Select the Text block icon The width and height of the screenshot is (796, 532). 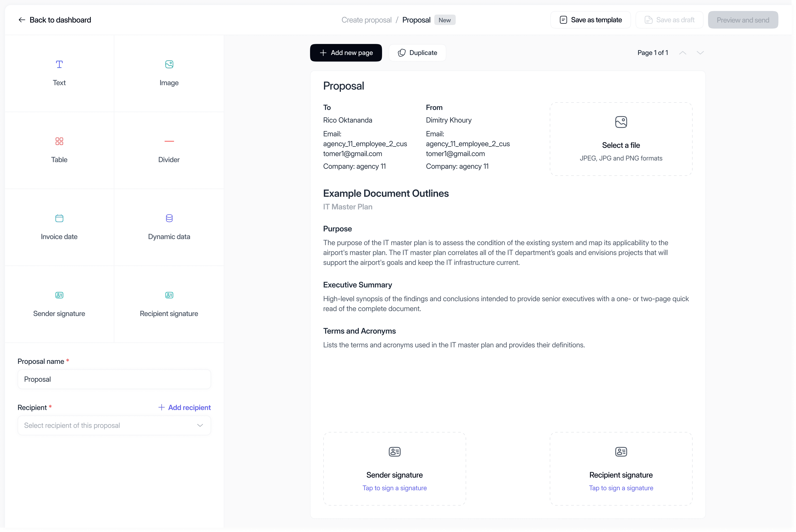pyautogui.click(x=59, y=64)
